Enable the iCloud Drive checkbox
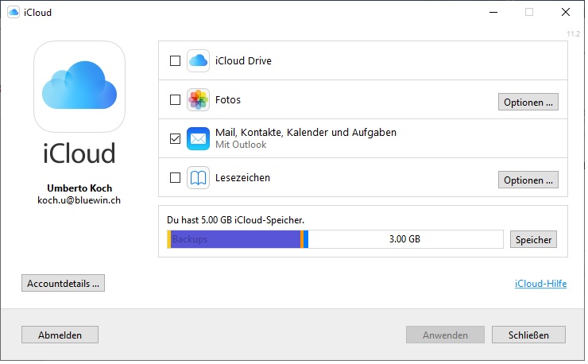The image size is (588, 364). click(x=175, y=60)
